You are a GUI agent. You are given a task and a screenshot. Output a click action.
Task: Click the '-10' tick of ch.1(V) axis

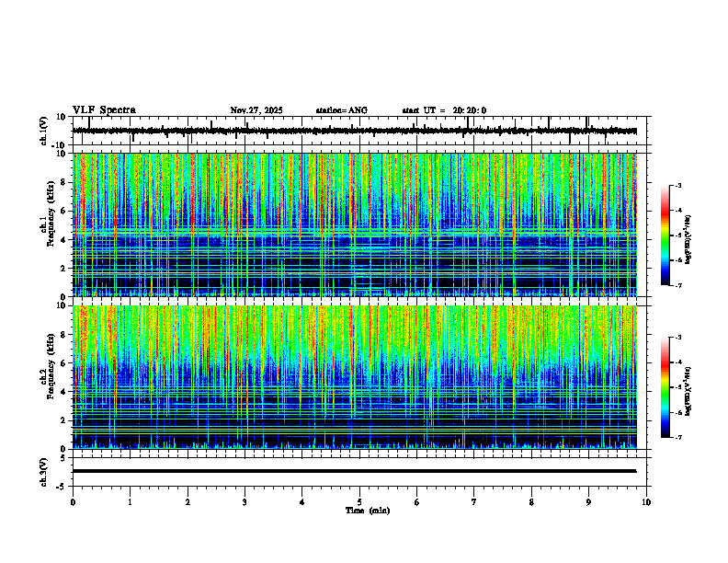[x=60, y=145]
